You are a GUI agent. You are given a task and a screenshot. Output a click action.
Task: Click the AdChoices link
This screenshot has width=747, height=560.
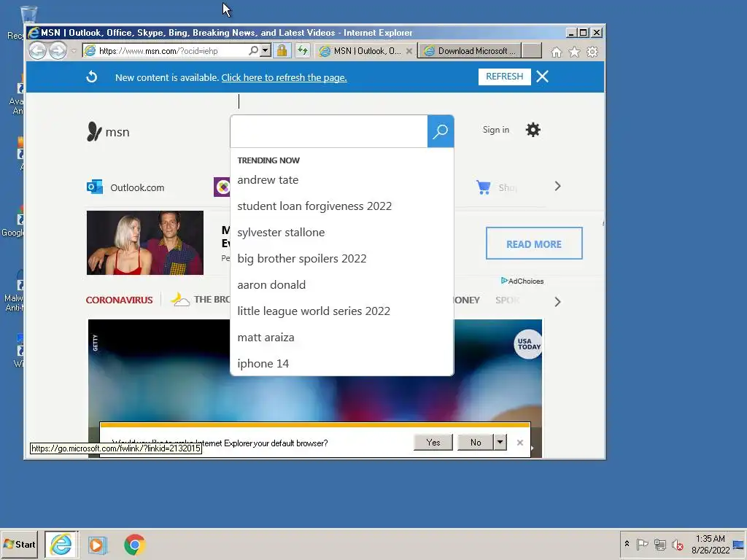[x=522, y=281]
